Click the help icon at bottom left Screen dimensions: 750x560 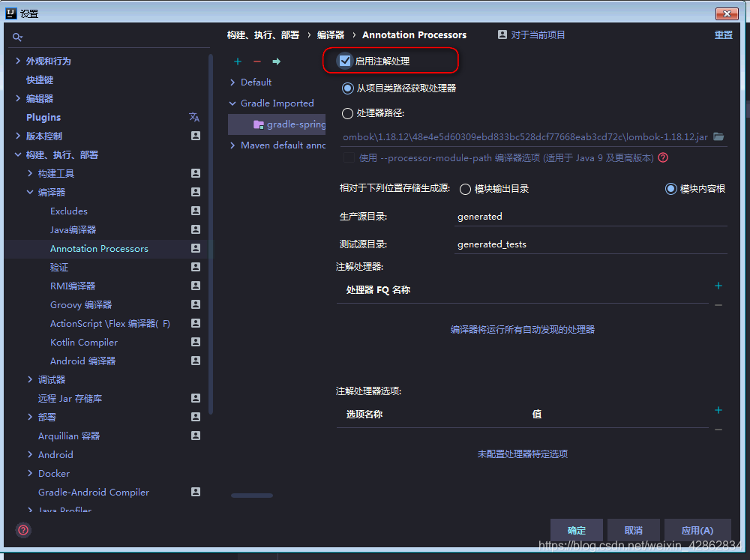(22, 530)
